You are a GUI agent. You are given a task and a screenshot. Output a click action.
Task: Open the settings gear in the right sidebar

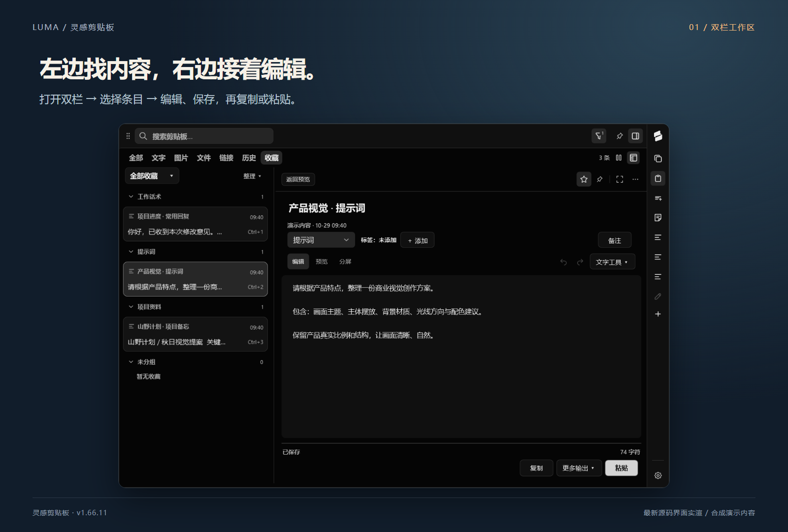[658, 475]
